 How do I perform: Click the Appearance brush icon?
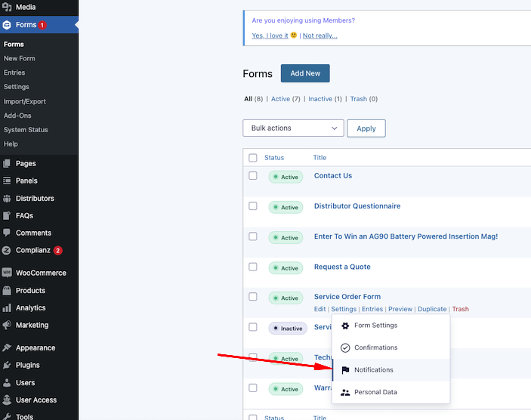[x=7, y=347]
